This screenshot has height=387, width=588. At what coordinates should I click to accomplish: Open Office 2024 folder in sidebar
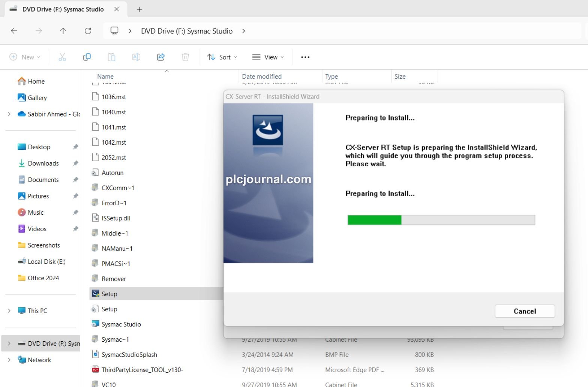click(x=43, y=278)
